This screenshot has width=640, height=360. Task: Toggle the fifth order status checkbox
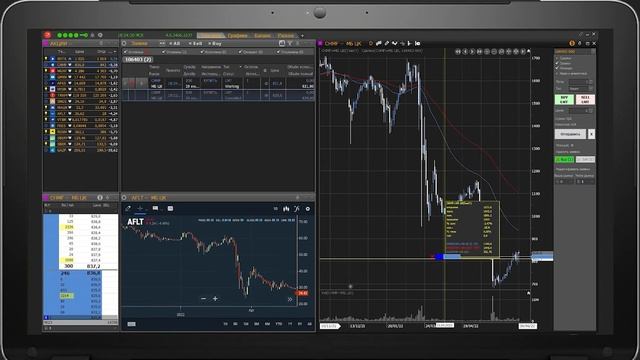coord(278,52)
